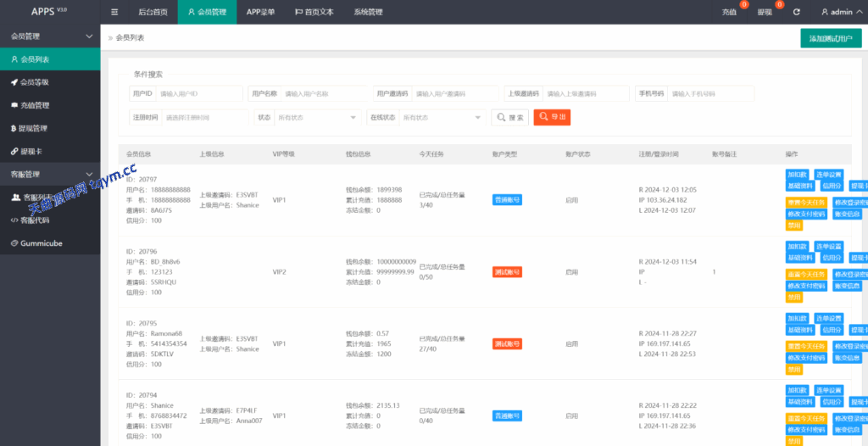This screenshot has height=446, width=868.
Task: Click the 普通账号 tag for ID 20797
Action: (x=507, y=200)
